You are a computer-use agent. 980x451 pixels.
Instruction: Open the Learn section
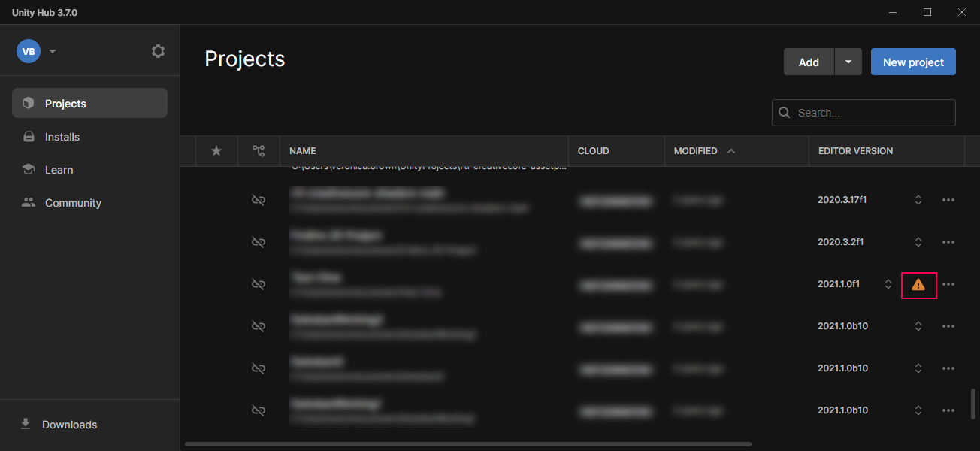[59, 170]
